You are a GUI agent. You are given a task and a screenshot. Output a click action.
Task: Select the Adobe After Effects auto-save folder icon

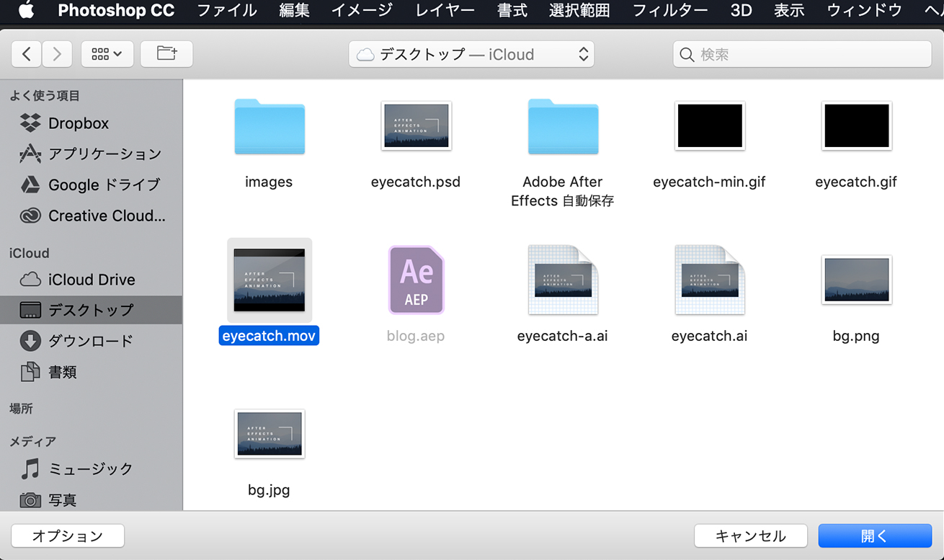click(x=563, y=127)
